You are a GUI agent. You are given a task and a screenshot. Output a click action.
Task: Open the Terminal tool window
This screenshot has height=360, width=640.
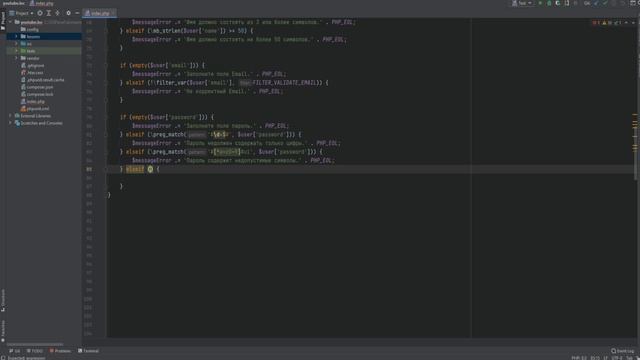88,351
